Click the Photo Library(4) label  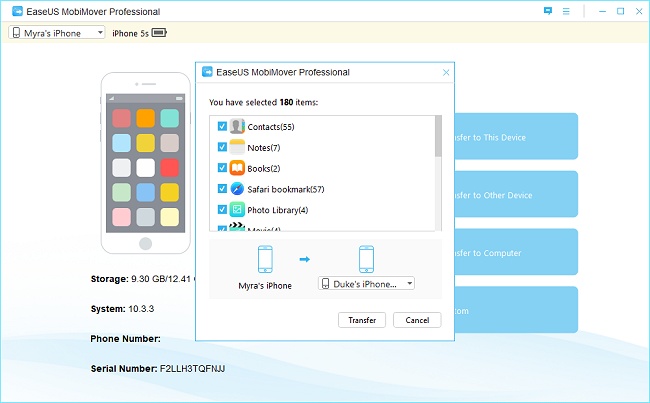[x=278, y=210]
